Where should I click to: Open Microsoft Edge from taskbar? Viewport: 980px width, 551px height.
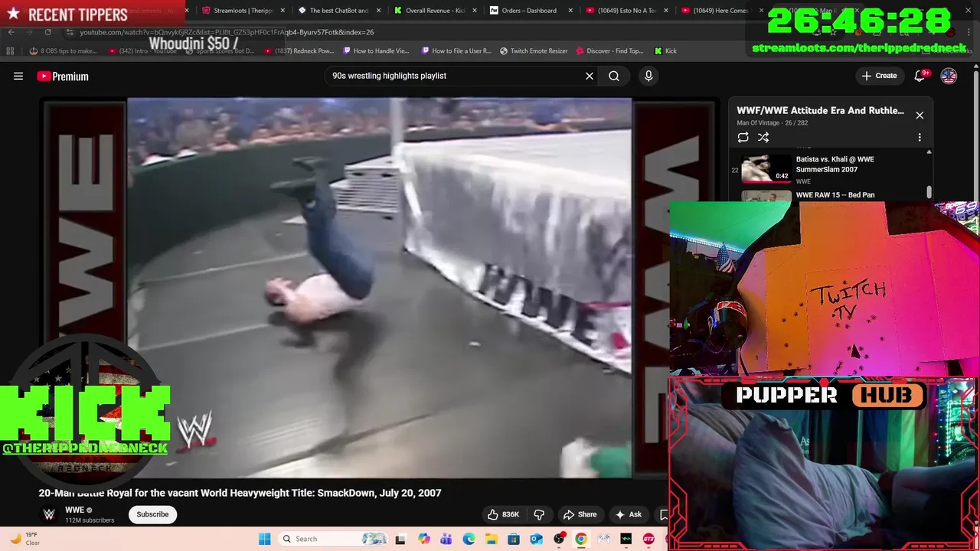pyautogui.click(x=469, y=539)
